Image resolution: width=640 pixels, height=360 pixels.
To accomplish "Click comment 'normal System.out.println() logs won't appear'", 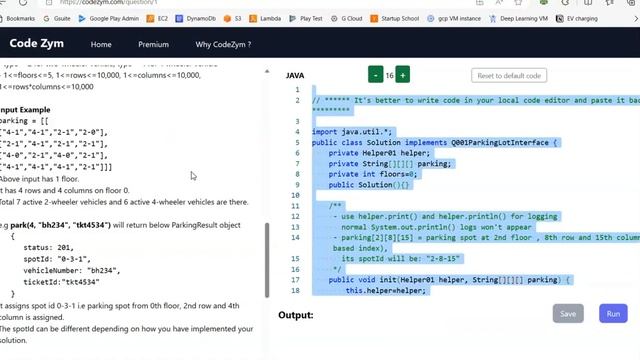I will point(436,227).
